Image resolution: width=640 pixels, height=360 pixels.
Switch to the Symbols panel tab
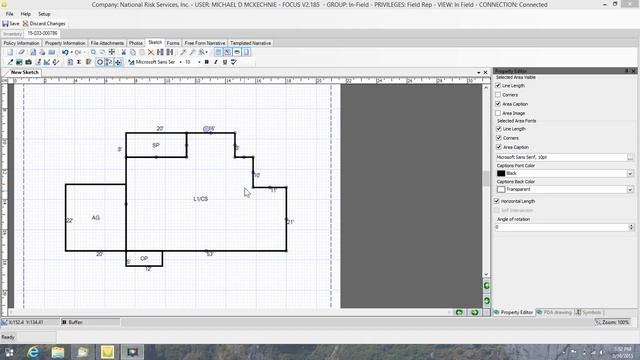tap(589, 312)
